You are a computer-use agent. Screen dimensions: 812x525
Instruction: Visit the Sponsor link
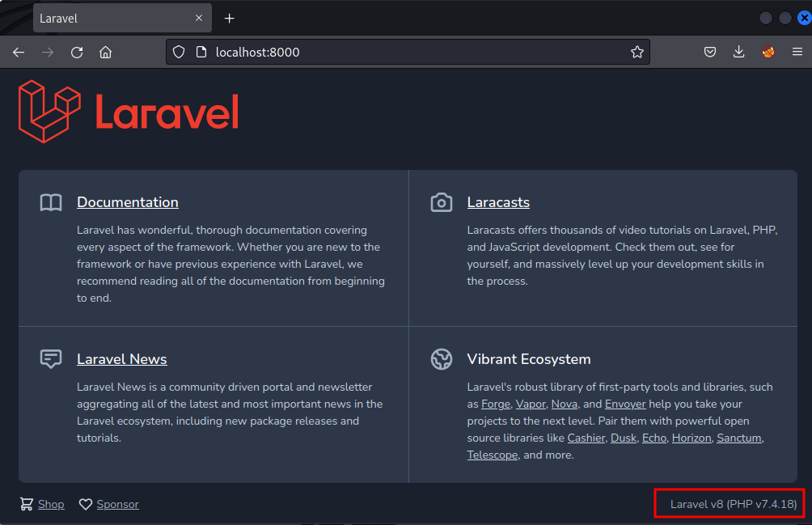pos(117,504)
